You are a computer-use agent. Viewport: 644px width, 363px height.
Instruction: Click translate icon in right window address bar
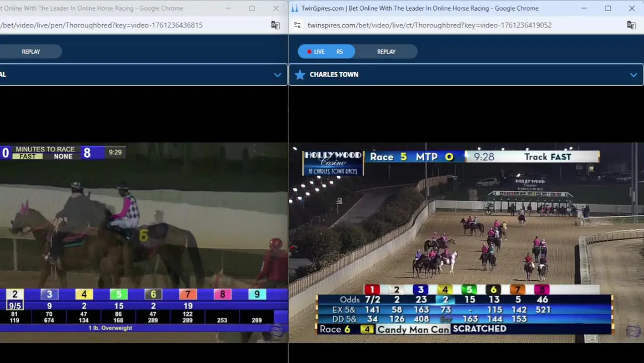(631, 25)
